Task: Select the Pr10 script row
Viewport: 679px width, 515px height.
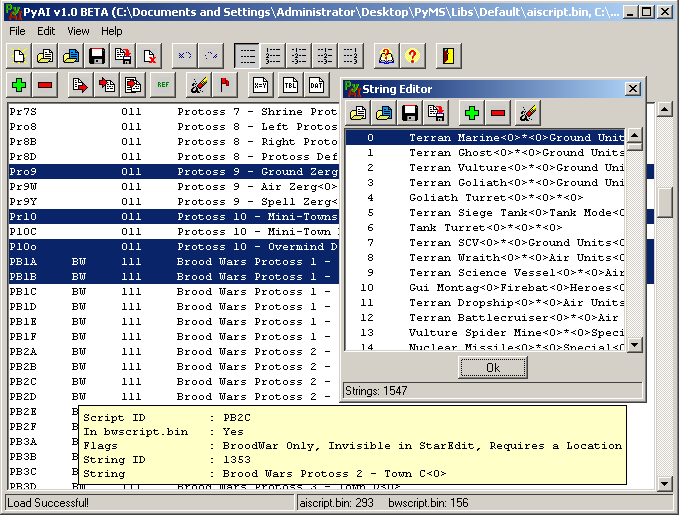Action: click(x=173, y=217)
